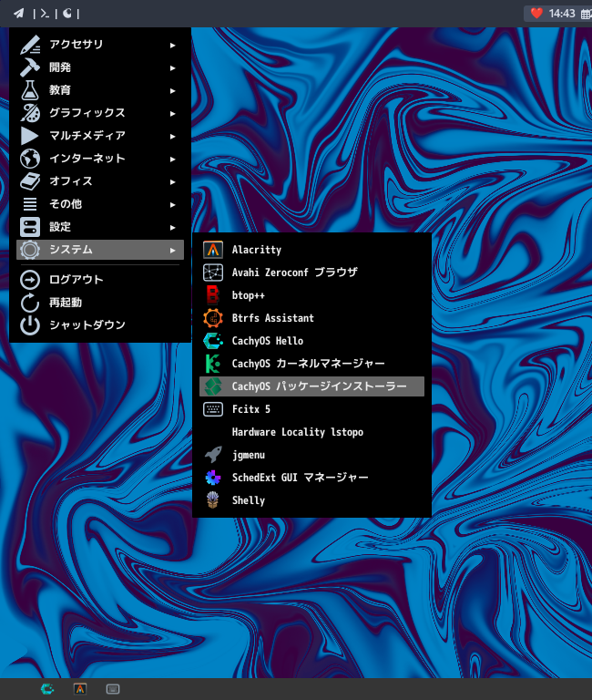Click the オフィス book icon
The image size is (592, 700).
30,181
